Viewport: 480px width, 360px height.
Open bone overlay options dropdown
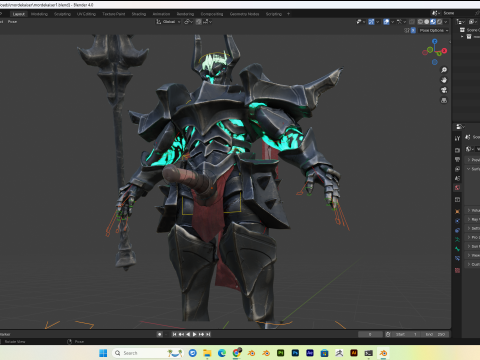click(401, 22)
